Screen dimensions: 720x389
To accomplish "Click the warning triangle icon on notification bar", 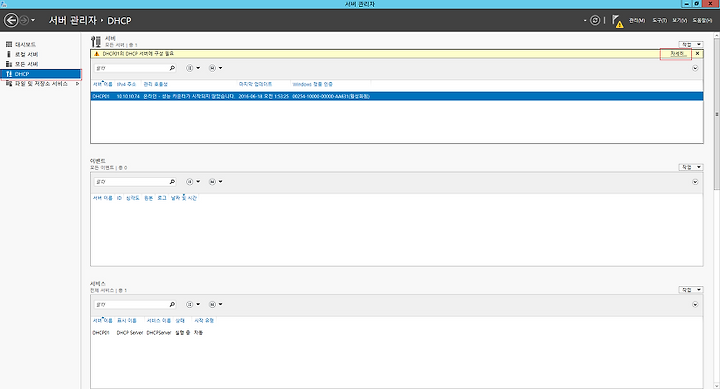I will 96,54.
